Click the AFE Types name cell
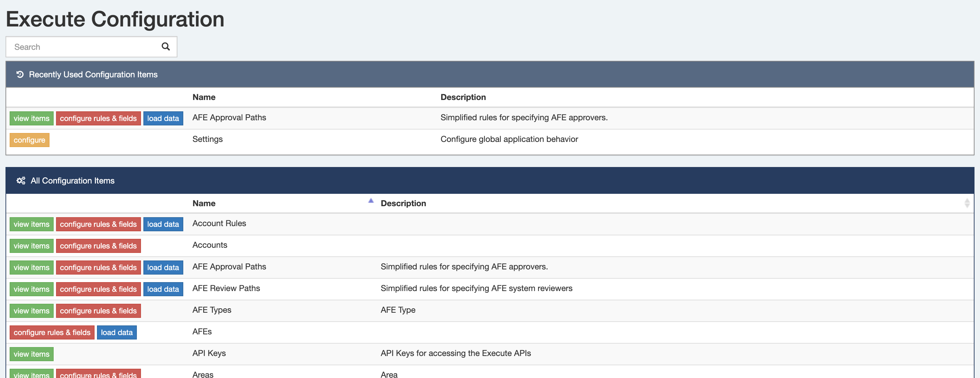 211,310
